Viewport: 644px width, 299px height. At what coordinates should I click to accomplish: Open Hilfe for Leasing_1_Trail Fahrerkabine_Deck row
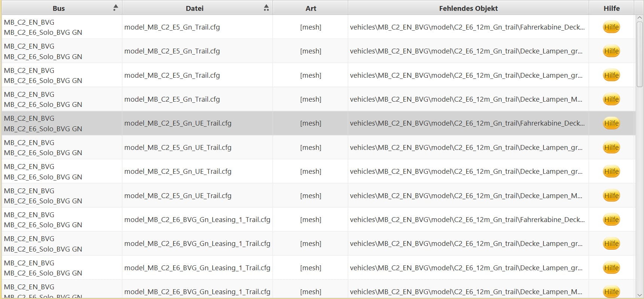tap(611, 220)
